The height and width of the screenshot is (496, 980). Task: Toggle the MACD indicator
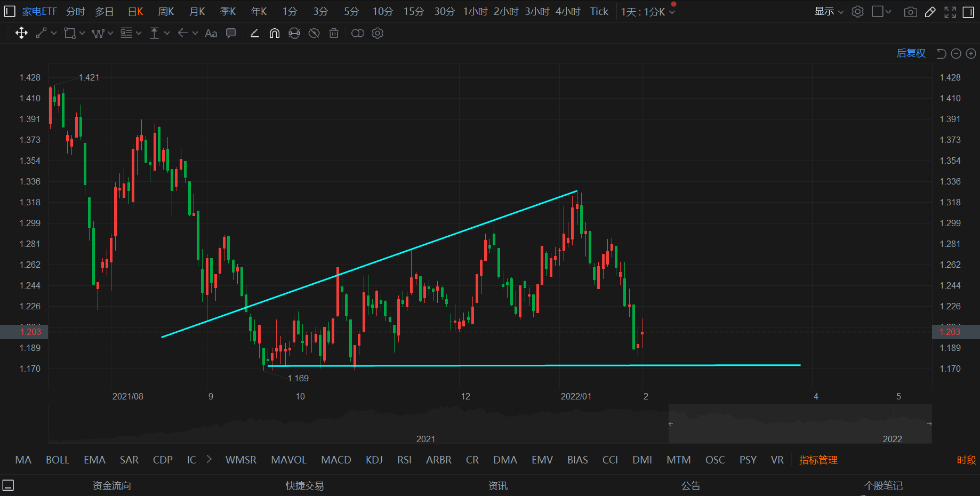(336, 460)
